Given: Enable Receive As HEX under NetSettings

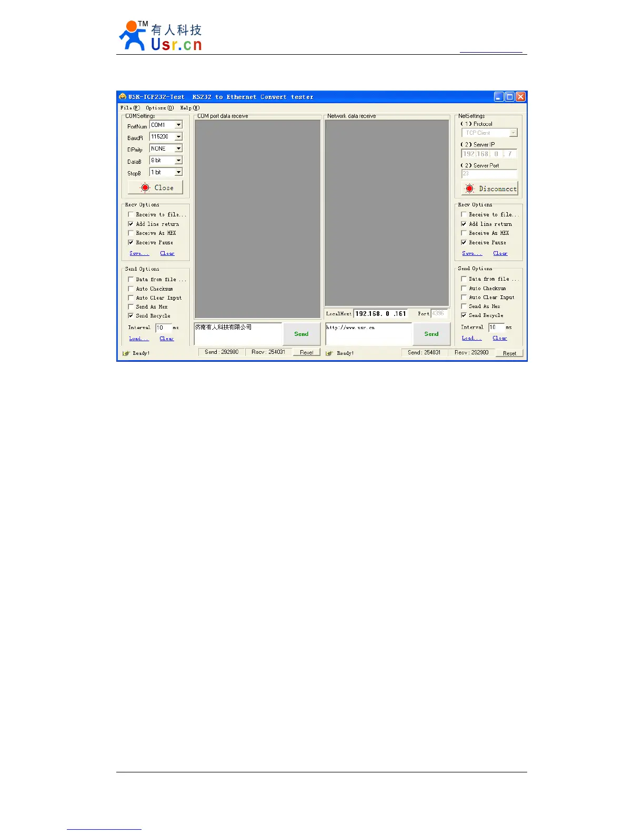Looking at the screenshot, I should click(464, 233).
